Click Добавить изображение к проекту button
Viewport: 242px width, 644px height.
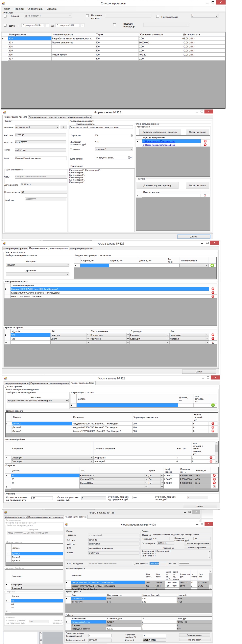click(x=160, y=132)
